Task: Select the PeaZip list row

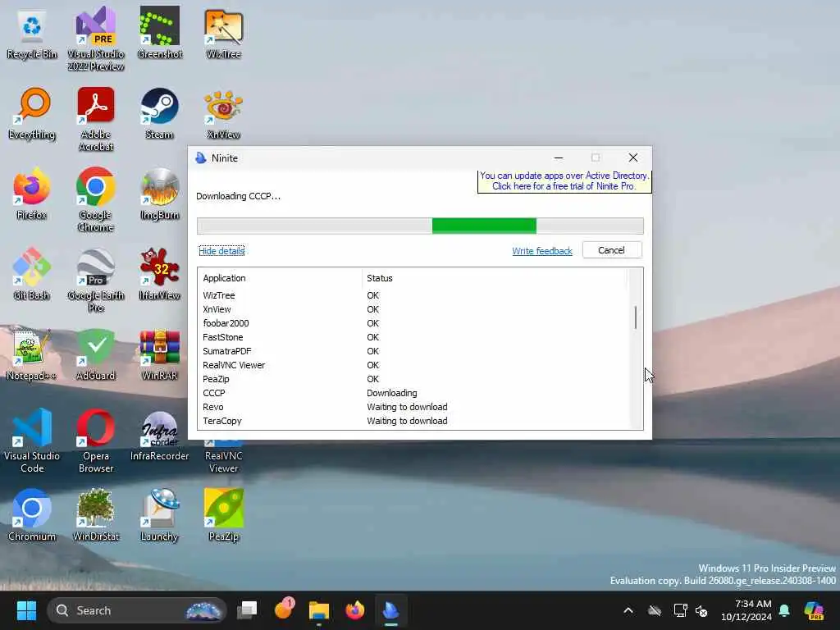Action: (x=413, y=379)
